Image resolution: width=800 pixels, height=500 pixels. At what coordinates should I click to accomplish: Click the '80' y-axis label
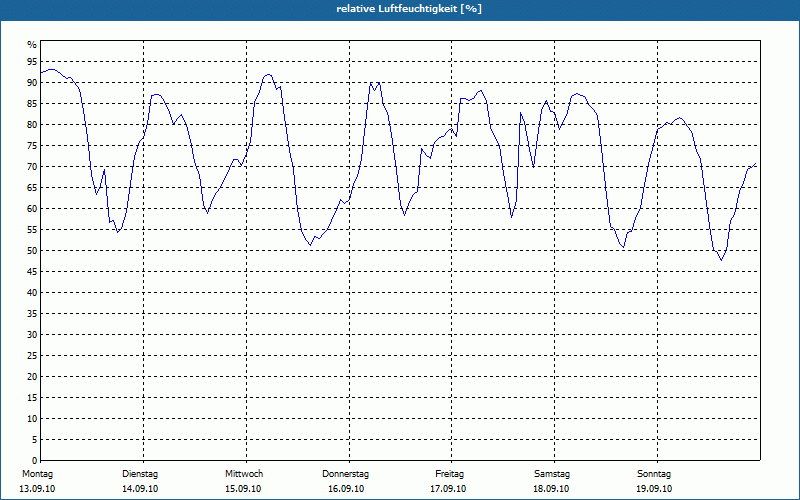32,124
